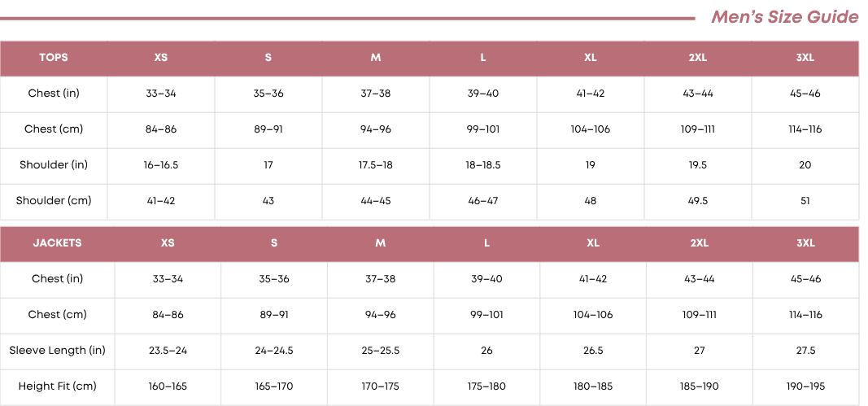This screenshot has width=868, height=406.
Task: Select the 17.5–18 shoulder measurement cell
Action: pyautogui.click(x=376, y=165)
